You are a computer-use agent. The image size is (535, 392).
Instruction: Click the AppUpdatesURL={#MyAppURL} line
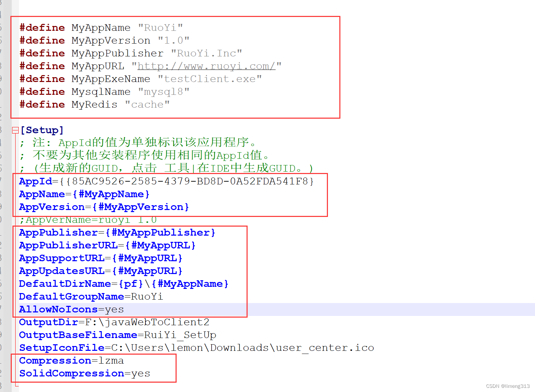(101, 271)
